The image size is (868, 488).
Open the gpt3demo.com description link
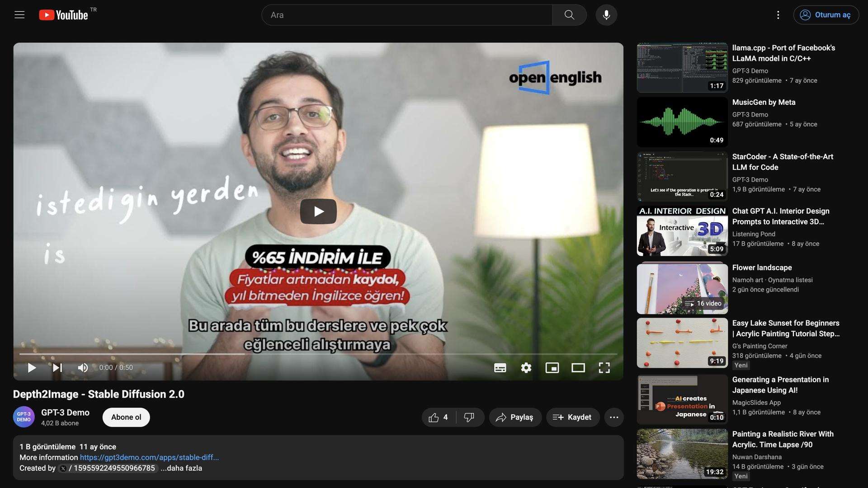[149, 458]
